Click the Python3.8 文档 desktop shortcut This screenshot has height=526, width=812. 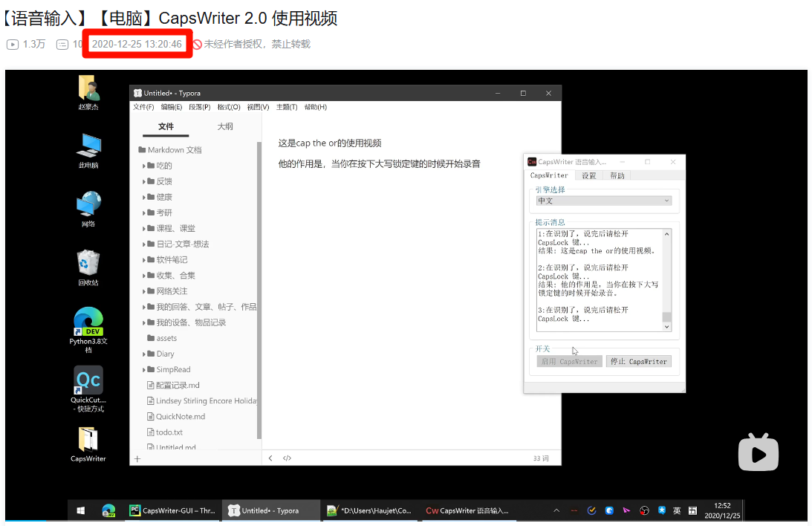click(x=88, y=322)
